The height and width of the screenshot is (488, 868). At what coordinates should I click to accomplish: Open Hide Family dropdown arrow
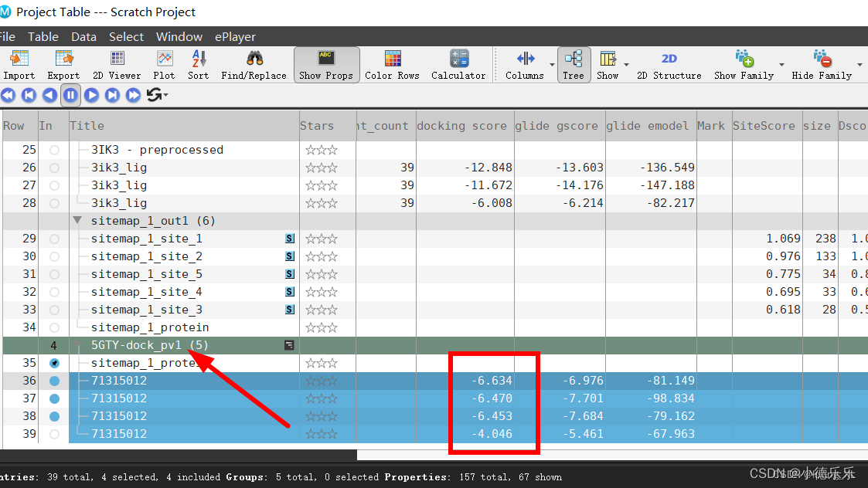(859, 65)
